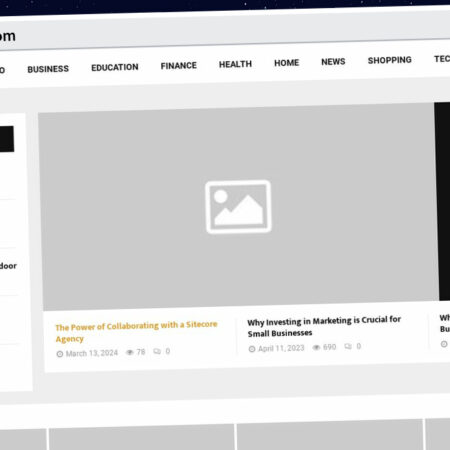Open the BUSINESS menu item
The height and width of the screenshot is (450, 450).
48,69
